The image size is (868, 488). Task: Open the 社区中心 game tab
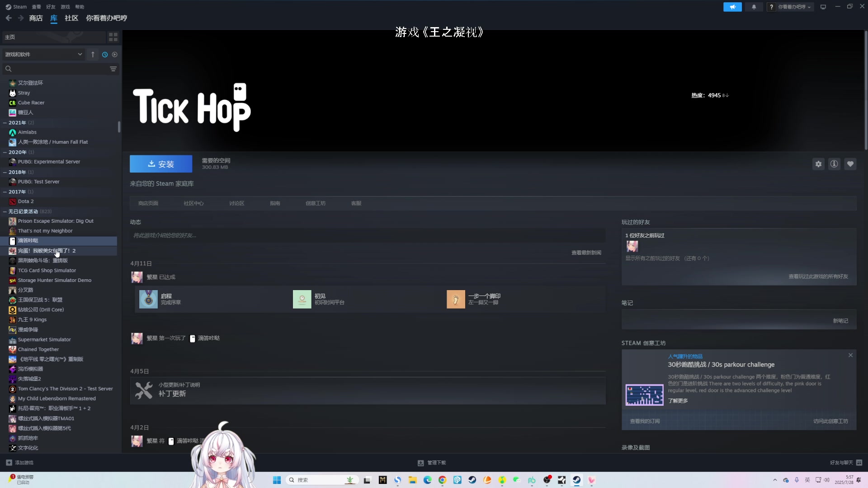(193, 203)
